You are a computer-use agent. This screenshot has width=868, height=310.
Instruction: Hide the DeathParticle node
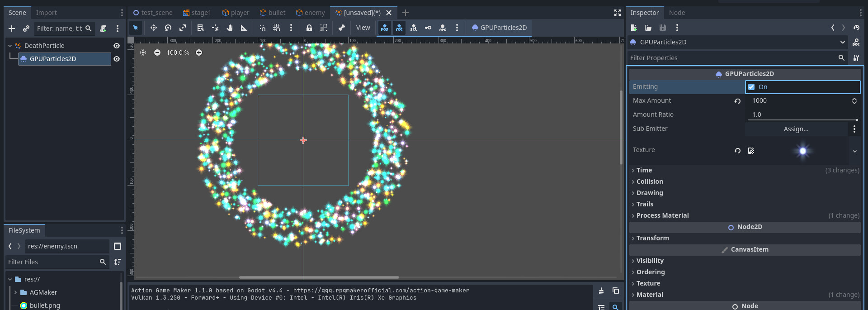click(117, 46)
